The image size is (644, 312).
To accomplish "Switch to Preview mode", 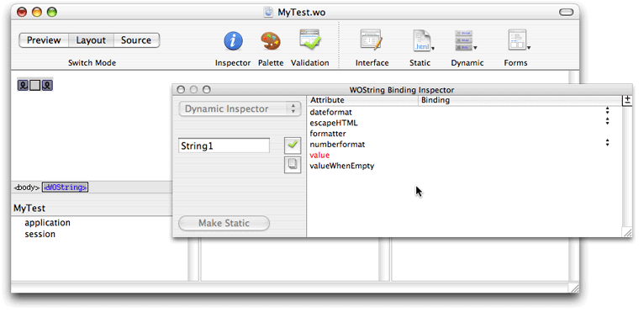I will point(44,40).
